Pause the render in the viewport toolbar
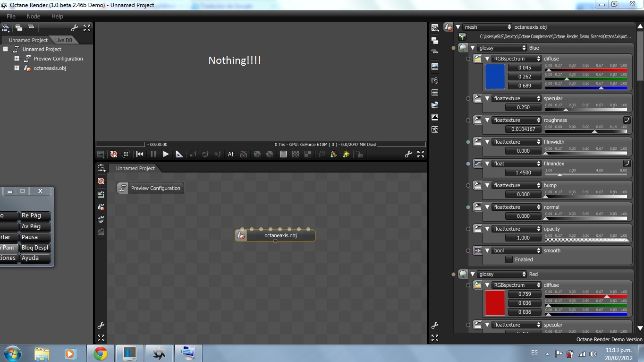The width and height of the screenshot is (644, 362). click(x=153, y=154)
